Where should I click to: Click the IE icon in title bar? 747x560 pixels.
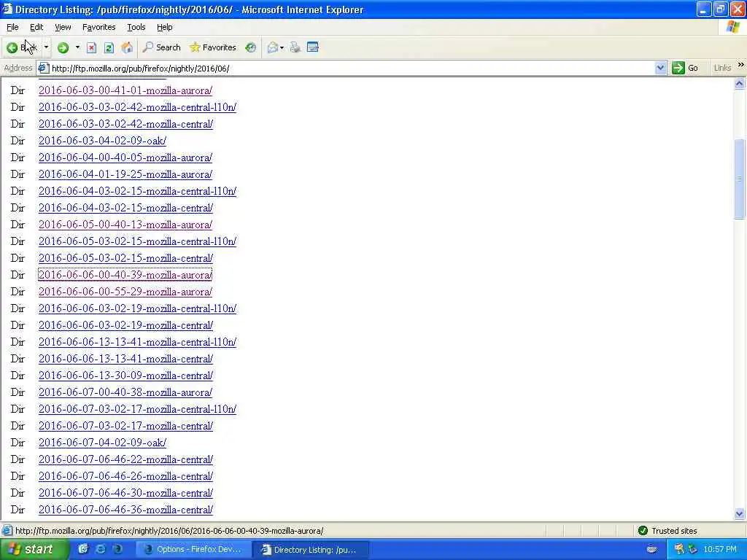[7, 9]
